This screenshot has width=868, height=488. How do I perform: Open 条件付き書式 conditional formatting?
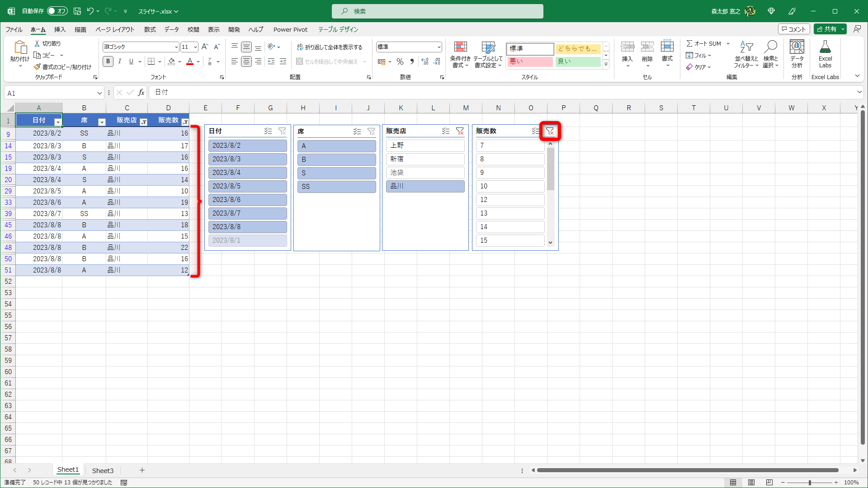coord(460,54)
